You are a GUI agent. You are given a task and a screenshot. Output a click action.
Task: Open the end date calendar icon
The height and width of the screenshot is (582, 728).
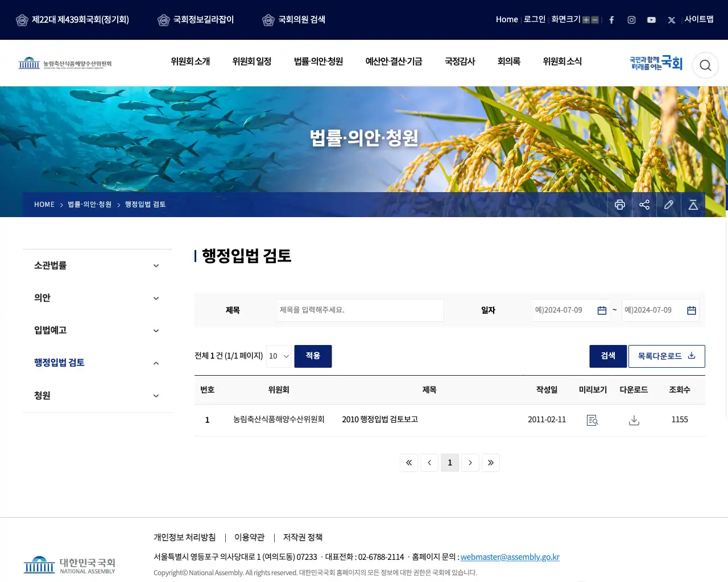pyautogui.click(x=692, y=310)
